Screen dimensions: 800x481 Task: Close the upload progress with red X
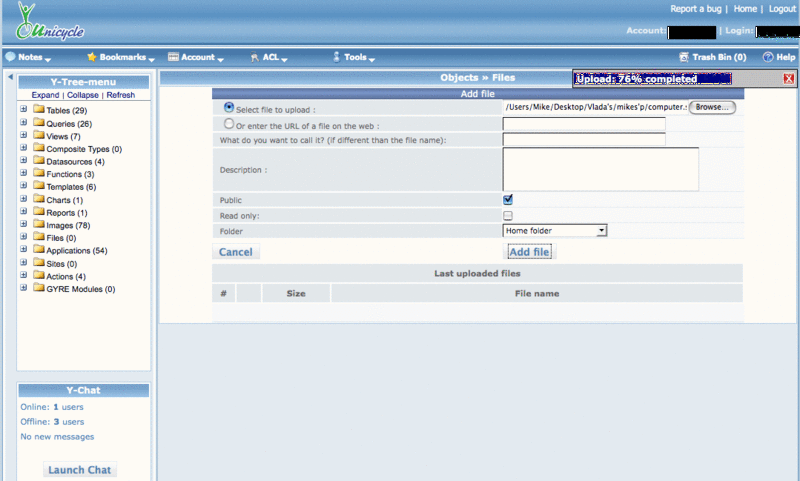[789, 78]
